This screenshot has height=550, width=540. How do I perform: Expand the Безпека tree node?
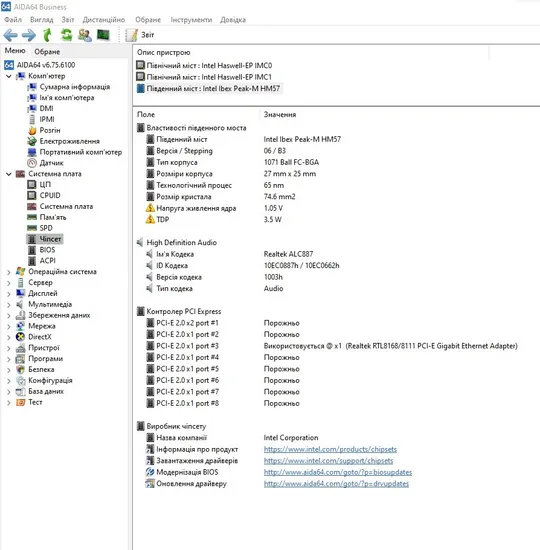click(9, 370)
